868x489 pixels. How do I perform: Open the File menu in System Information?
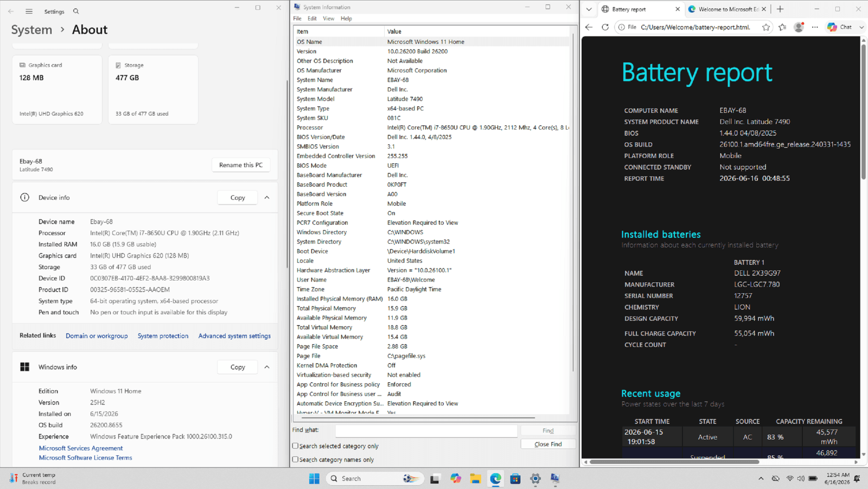point(297,18)
